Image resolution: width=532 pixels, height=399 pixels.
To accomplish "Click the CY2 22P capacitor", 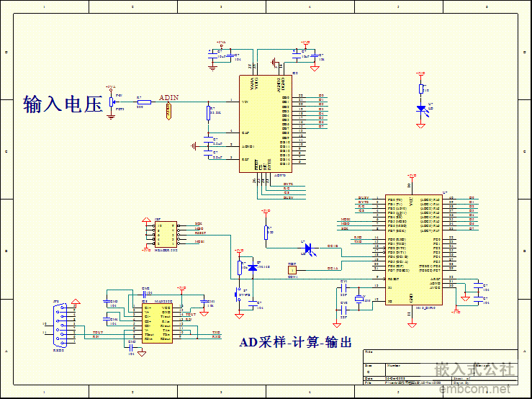I will click(343, 310).
